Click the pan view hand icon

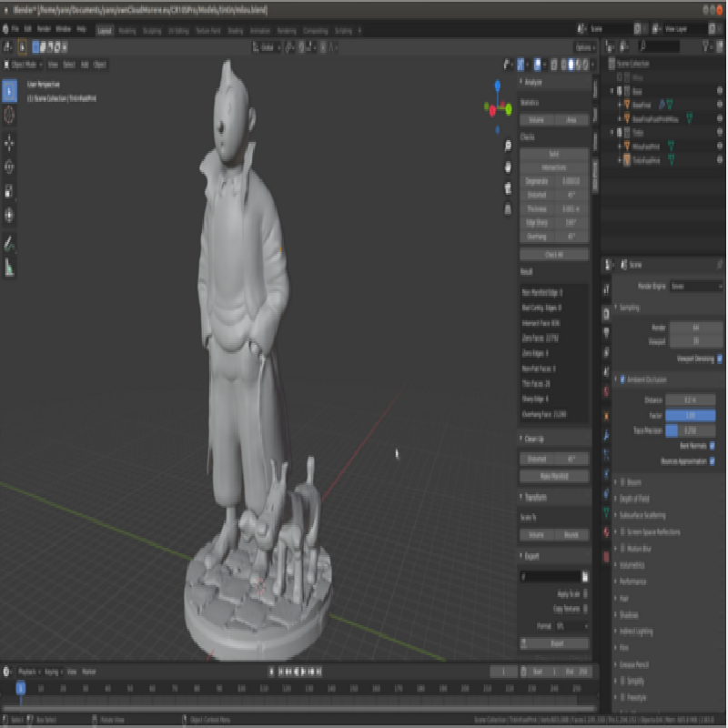[x=508, y=167]
